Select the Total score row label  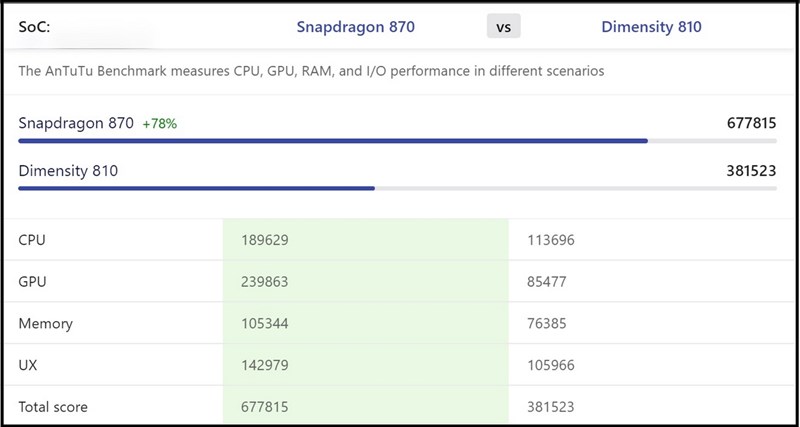pyautogui.click(x=53, y=407)
